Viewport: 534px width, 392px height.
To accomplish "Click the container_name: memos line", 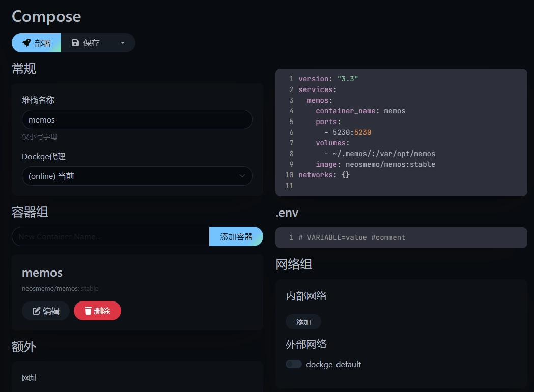I will coord(360,111).
